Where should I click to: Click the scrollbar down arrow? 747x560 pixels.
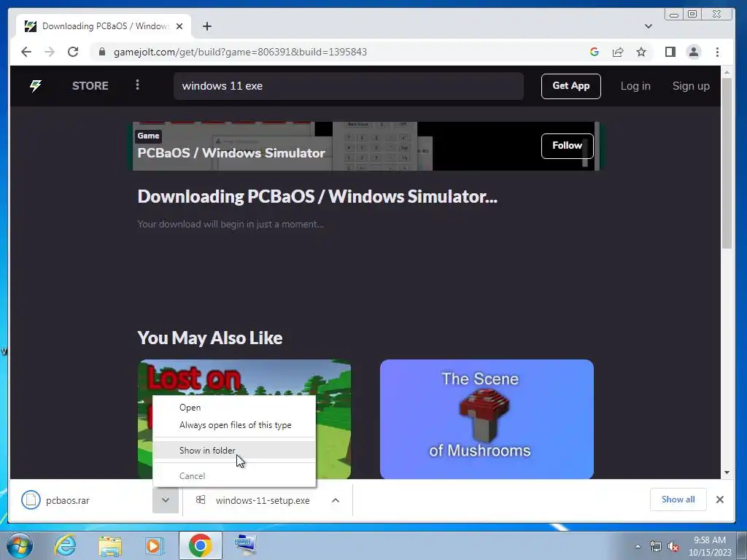tap(727, 472)
